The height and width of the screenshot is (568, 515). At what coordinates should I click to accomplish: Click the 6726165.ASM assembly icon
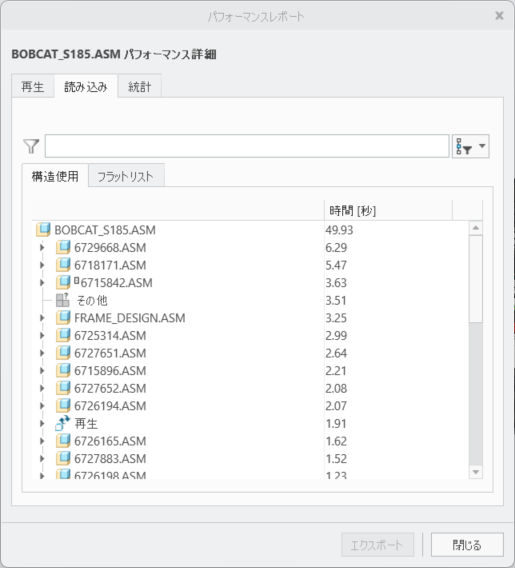[63, 441]
